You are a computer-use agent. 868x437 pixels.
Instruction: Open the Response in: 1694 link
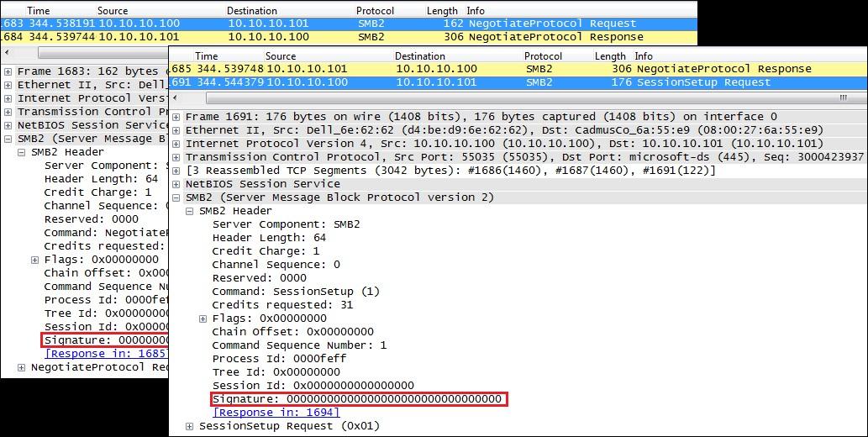click(x=276, y=413)
